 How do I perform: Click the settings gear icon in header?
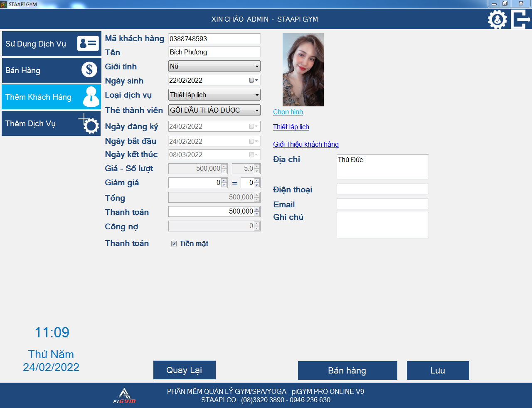coord(497,19)
